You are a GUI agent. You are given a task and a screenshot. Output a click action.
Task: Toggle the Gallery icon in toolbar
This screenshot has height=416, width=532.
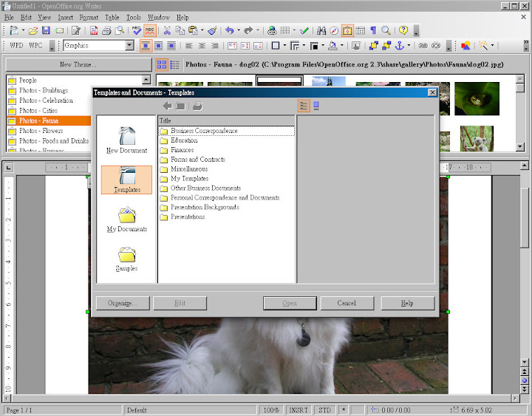click(x=347, y=30)
